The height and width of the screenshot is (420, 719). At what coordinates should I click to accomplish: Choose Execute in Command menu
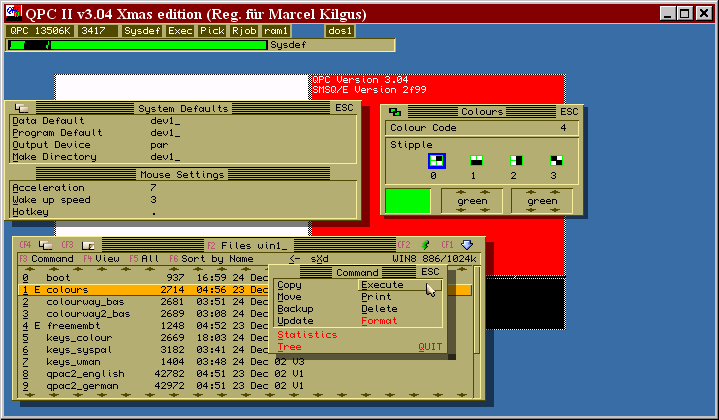click(x=383, y=285)
